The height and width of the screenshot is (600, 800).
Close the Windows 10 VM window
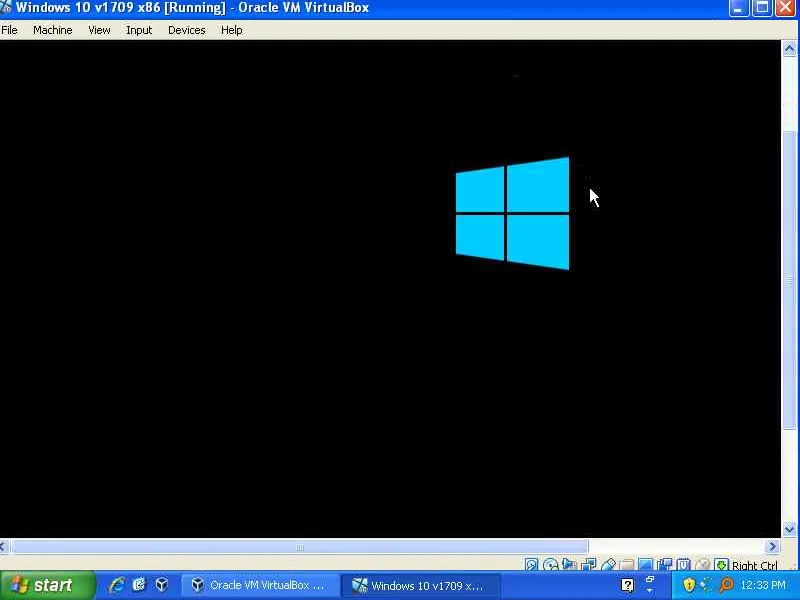tap(786, 8)
